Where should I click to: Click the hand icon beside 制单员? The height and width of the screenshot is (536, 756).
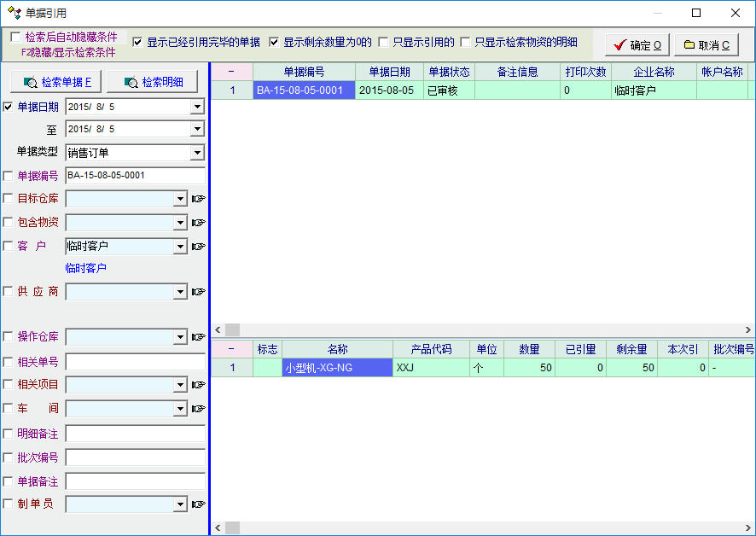198,504
